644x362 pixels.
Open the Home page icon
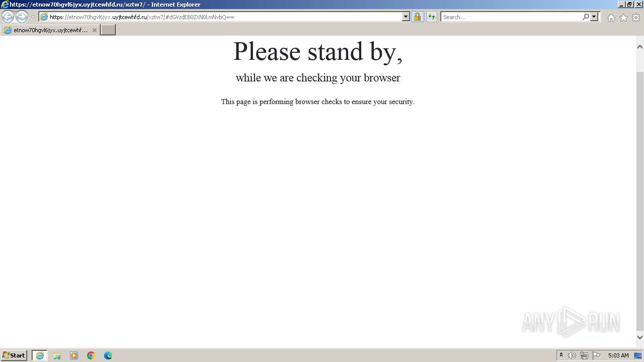pos(611,18)
